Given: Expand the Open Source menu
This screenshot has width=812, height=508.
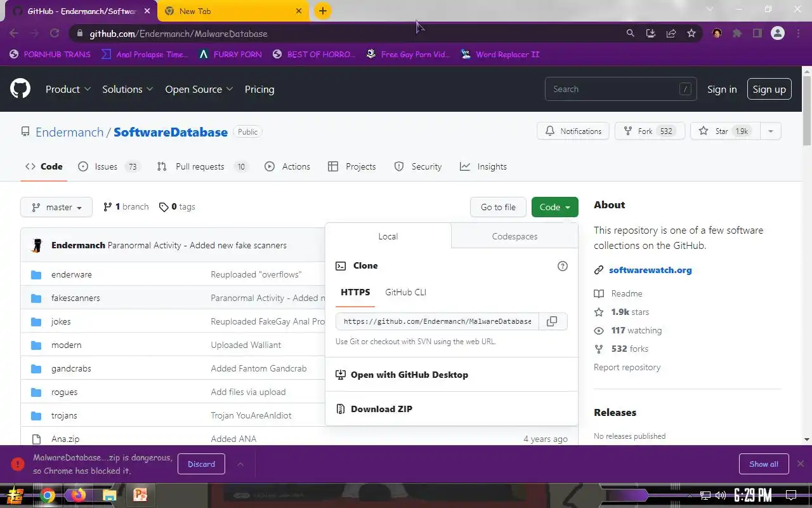Looking at the screenshot, I should point(199,90).
